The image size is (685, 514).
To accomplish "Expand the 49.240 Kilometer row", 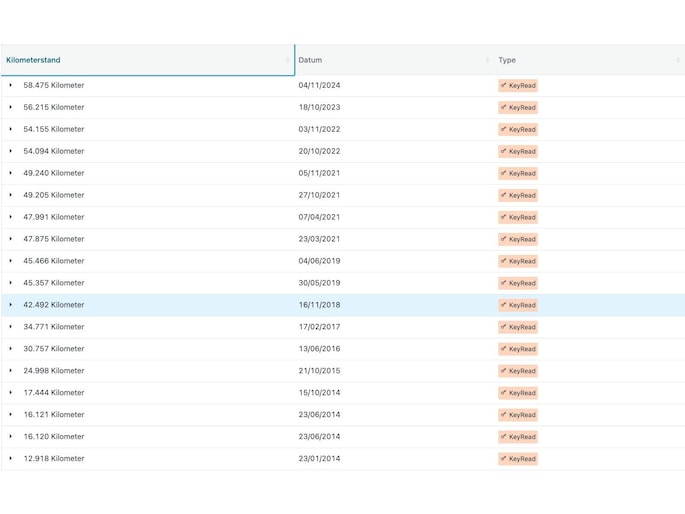I will 11,173.
